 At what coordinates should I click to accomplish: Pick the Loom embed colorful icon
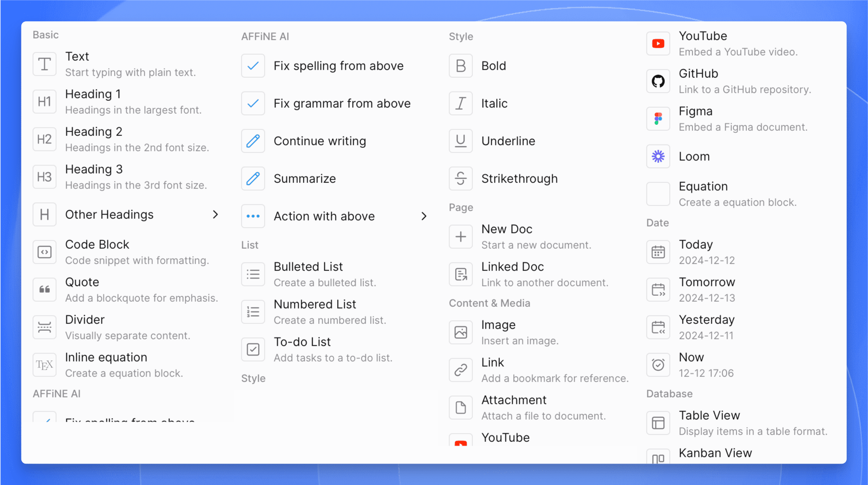click(x=658, y=156)
